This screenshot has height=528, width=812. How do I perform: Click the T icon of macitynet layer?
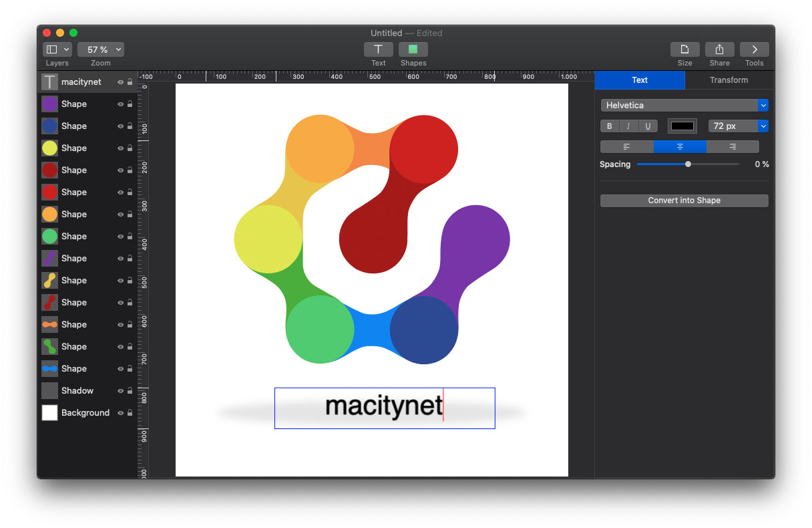49,82
